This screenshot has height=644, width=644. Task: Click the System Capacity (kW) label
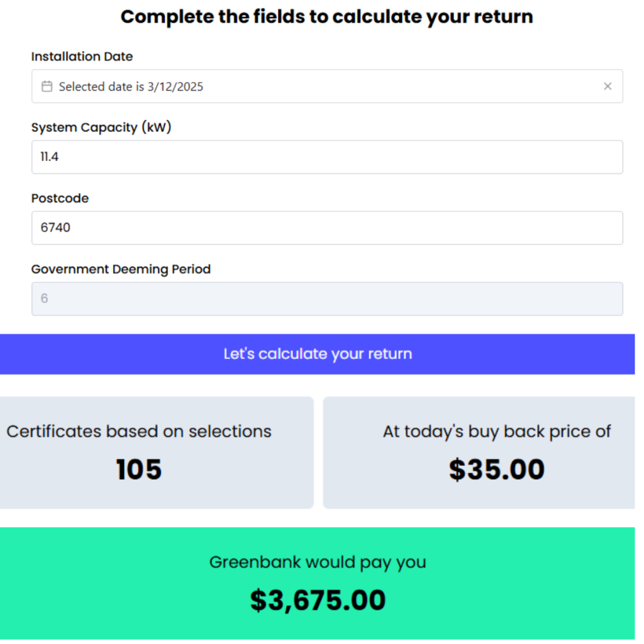coord(101,127)
